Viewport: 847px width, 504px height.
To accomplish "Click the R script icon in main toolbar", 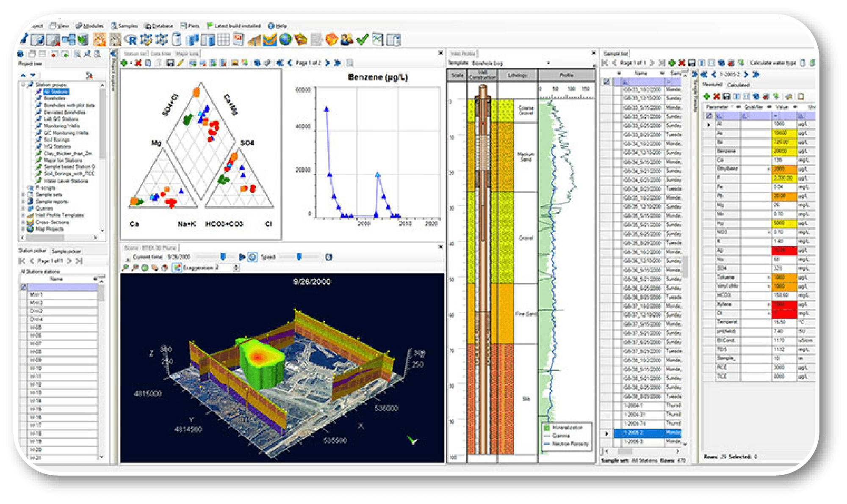I will [x=131, y=40].
